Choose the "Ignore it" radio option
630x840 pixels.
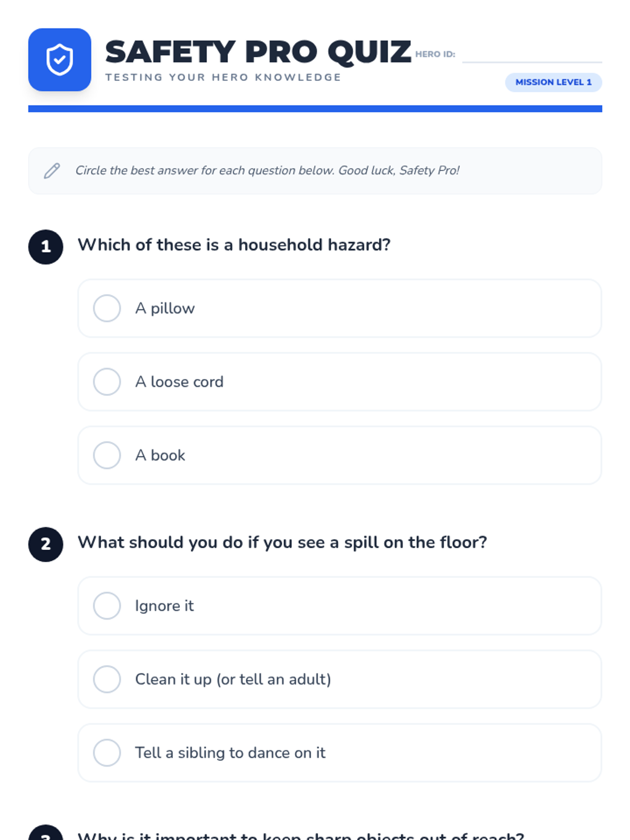pyautogui.click(x=107, y=606)
